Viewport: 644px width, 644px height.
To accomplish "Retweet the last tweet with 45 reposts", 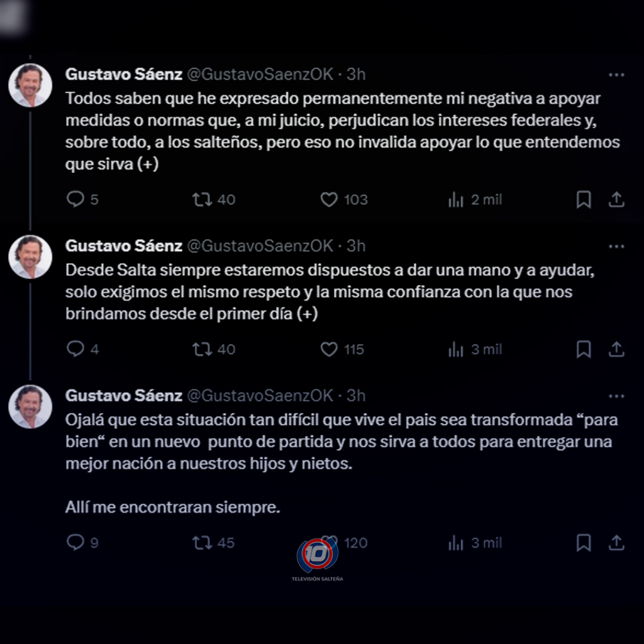I will [203, 542].
